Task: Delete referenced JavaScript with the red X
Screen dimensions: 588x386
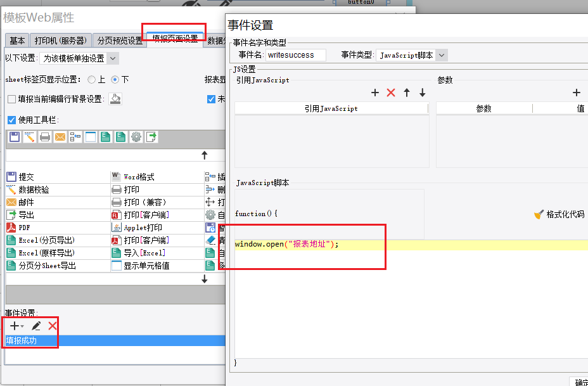Action: pyautogui.click(x=391, y=93)
